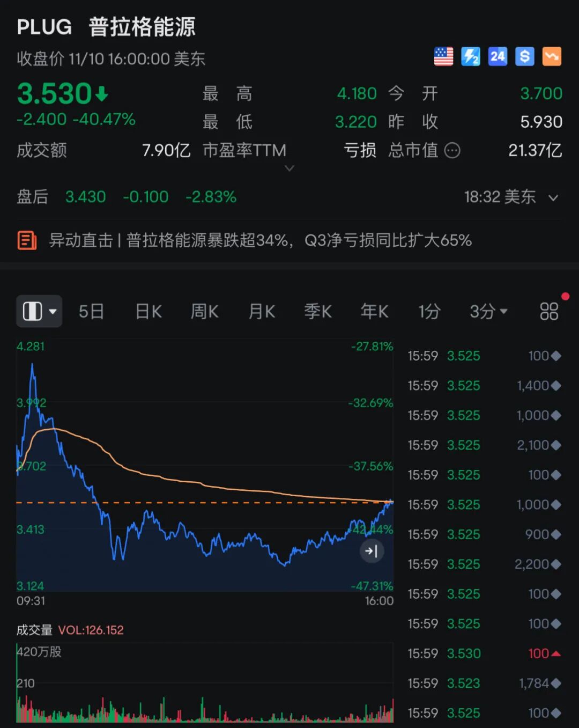Open the grid icon for more chart options
This screenshot has width=579, height=728.
549,311
